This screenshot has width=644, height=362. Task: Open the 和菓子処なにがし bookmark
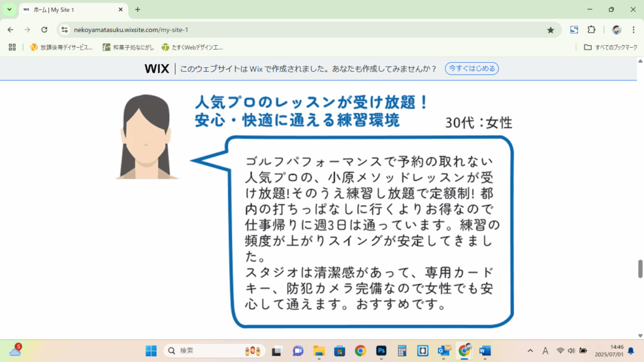(x=128, y=47)
